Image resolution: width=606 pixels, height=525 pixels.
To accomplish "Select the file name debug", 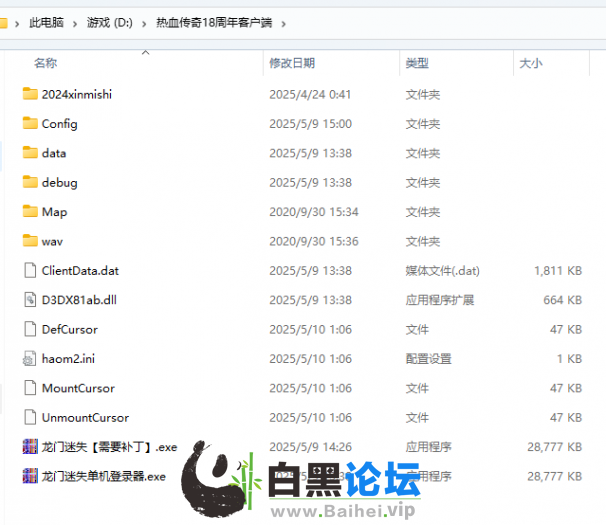I will [60, 183].
